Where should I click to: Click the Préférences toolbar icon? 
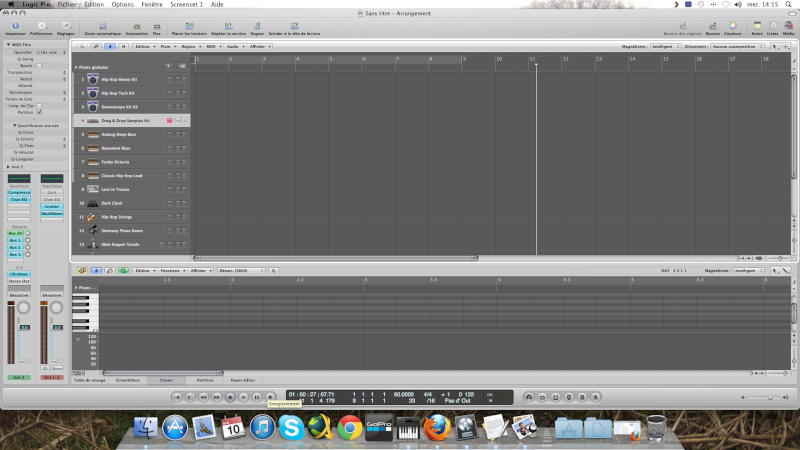(x=41, y=26)
